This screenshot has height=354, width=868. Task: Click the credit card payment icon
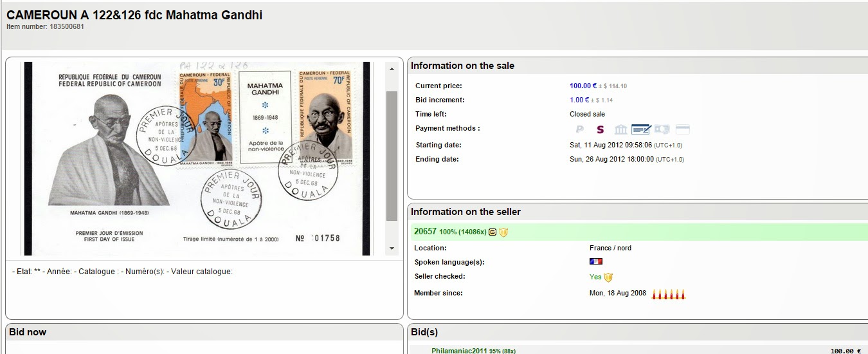click(x=683, y=129)
